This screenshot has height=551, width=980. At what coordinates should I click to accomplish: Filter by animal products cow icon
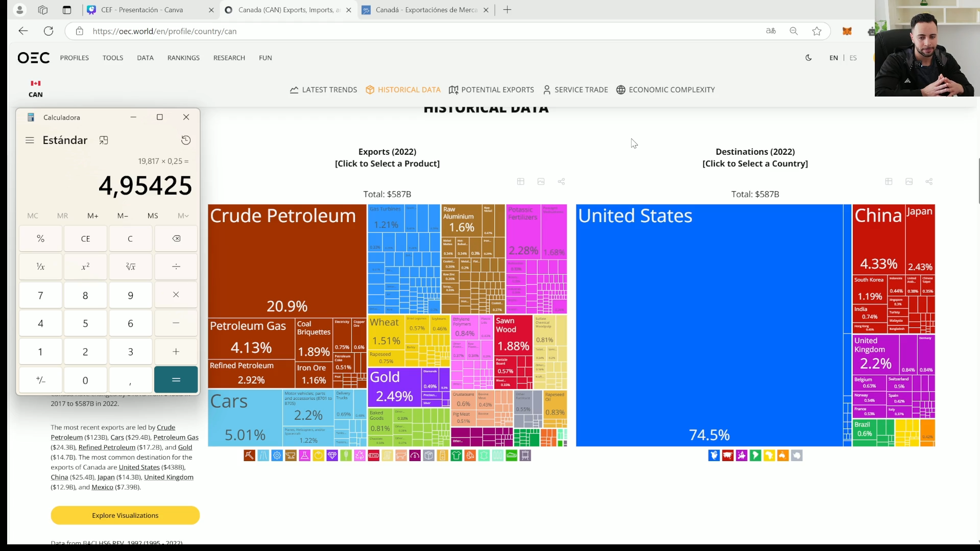[x=401, y=456]
